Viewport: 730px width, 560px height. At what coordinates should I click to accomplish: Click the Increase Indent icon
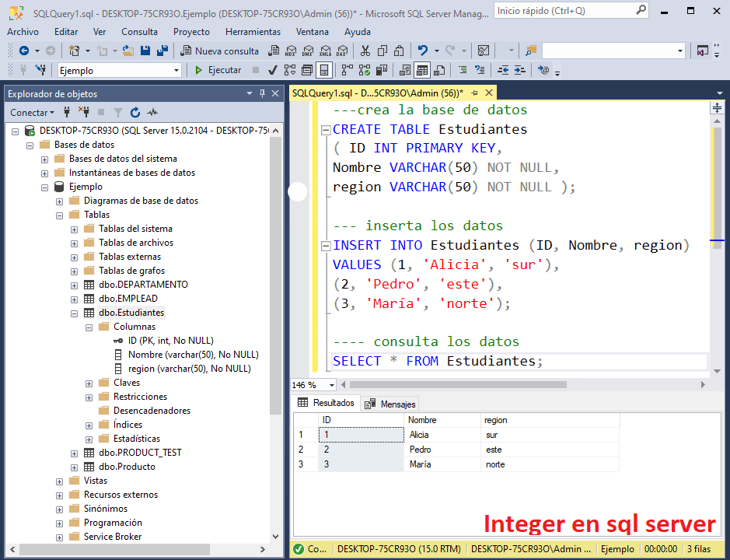519,70
